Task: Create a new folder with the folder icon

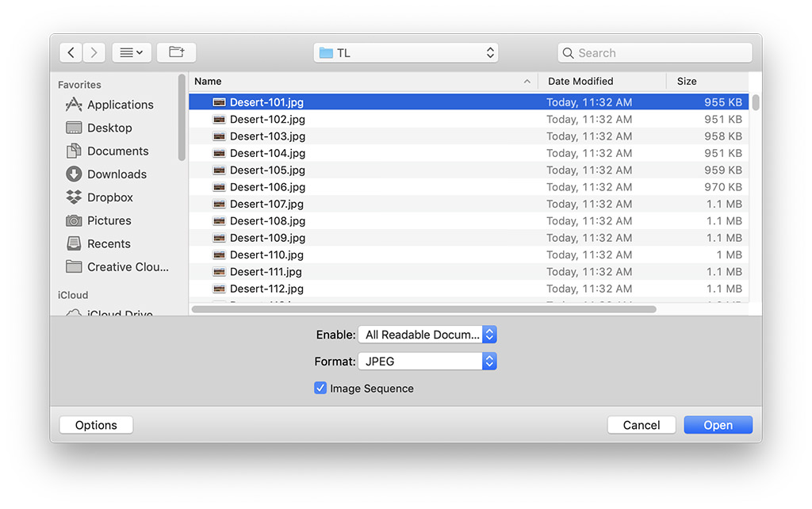Action: click(x=177, y=52)
